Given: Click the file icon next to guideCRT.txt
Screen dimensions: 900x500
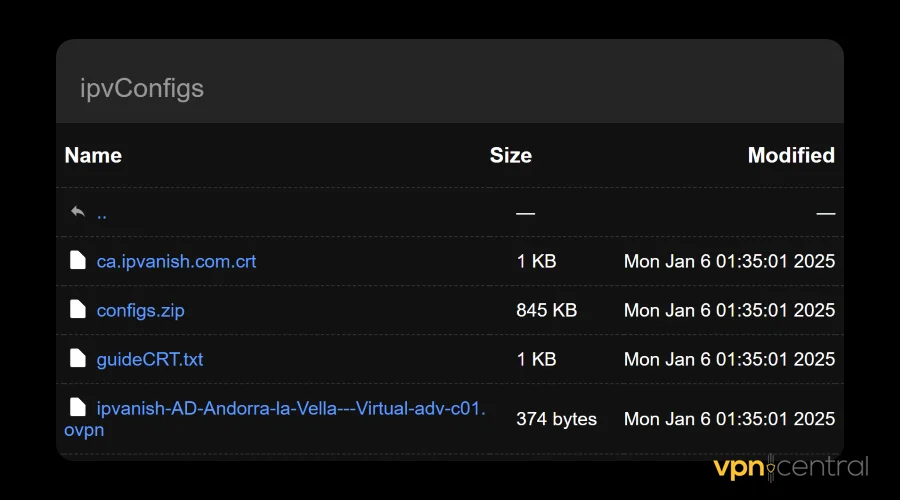Looking at the screenshot, I should [78, 358].
